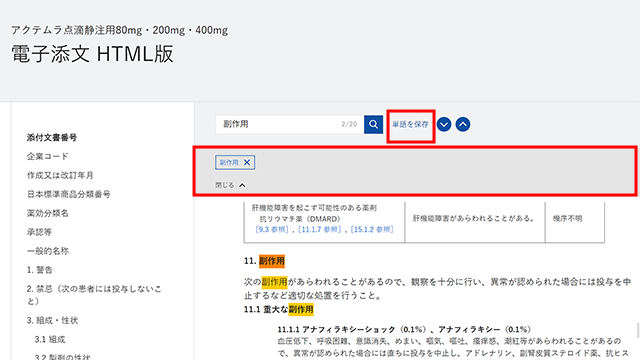The width and height of the screenshot is (640, 360).
Task: Select 作成又は改訂年月 sidebar entry
Action: pyautogui.click(x=60, y=175)
